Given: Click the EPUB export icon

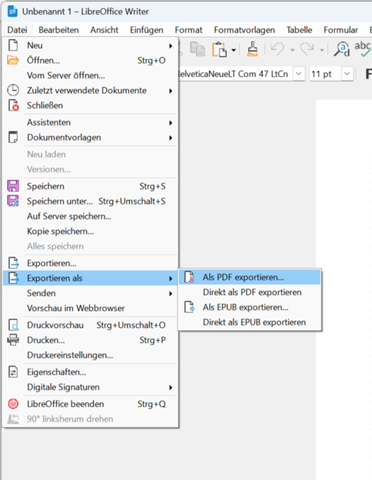Looking at the screenshot, I should [x=189, y=307].
